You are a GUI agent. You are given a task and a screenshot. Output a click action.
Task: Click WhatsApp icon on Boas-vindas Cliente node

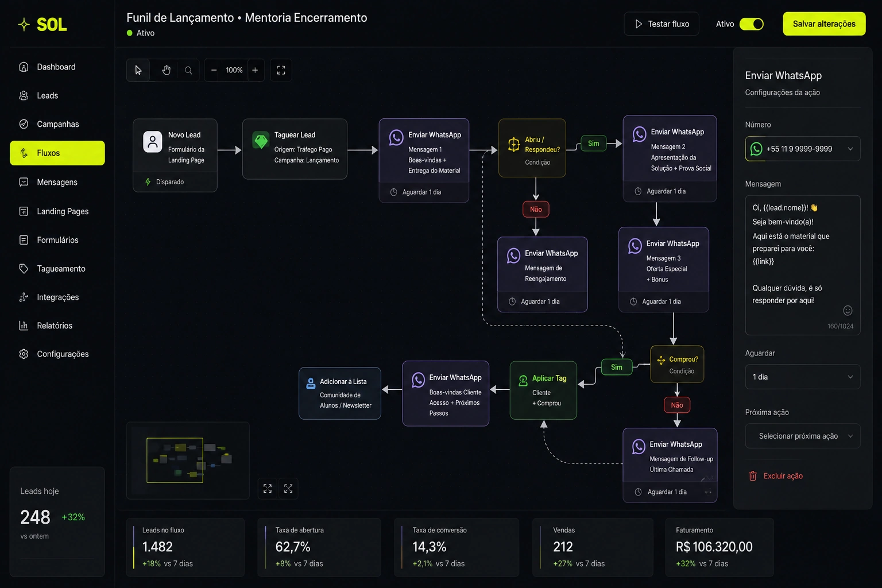418,380
